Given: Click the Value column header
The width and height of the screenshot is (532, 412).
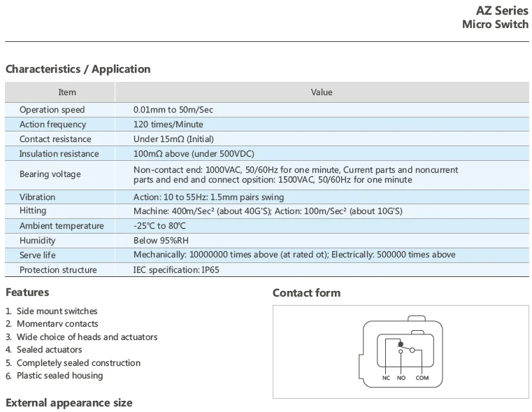Looking at the screenshot, I should point(322,92).
